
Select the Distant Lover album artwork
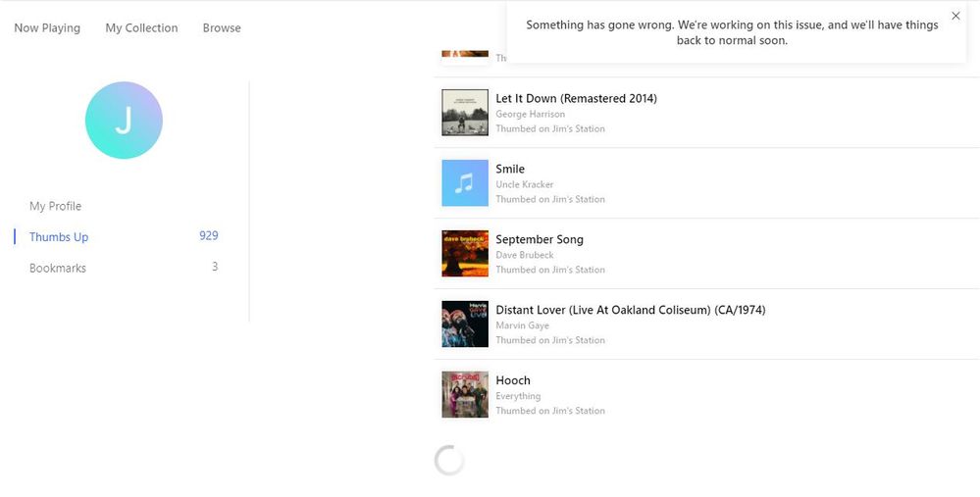tap(465, 324)
